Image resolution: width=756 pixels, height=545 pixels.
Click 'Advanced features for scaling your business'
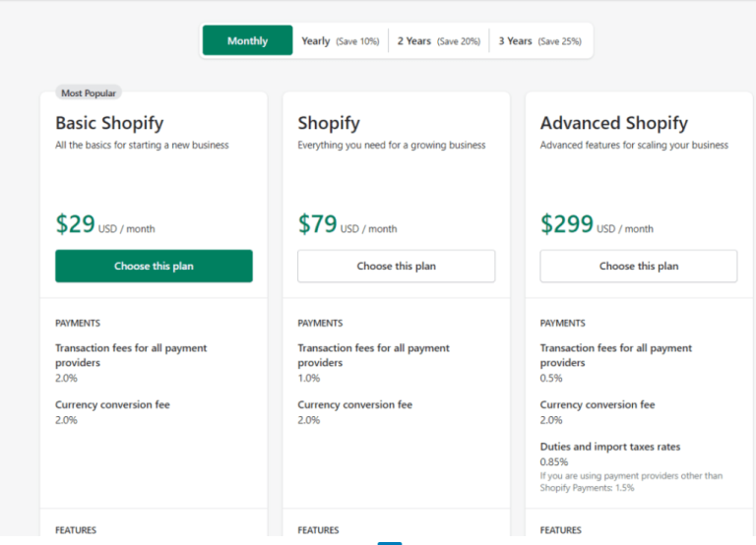click(x=634, y=145)
